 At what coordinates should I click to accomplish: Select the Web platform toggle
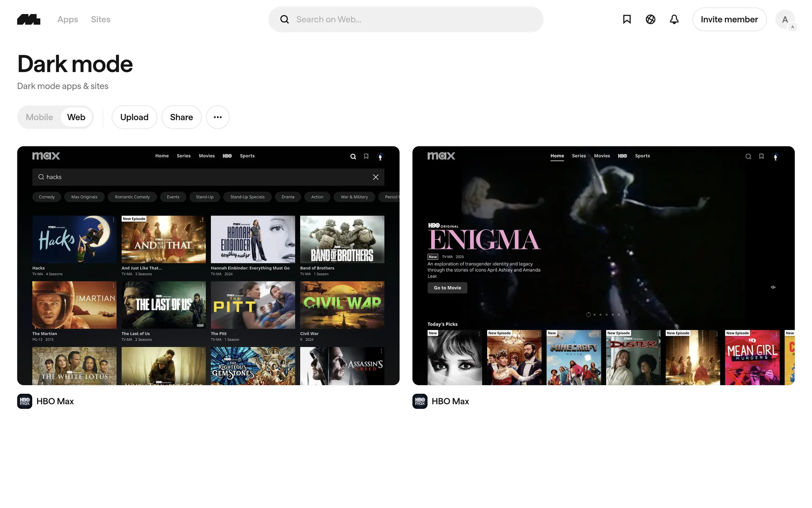(76, 117)
